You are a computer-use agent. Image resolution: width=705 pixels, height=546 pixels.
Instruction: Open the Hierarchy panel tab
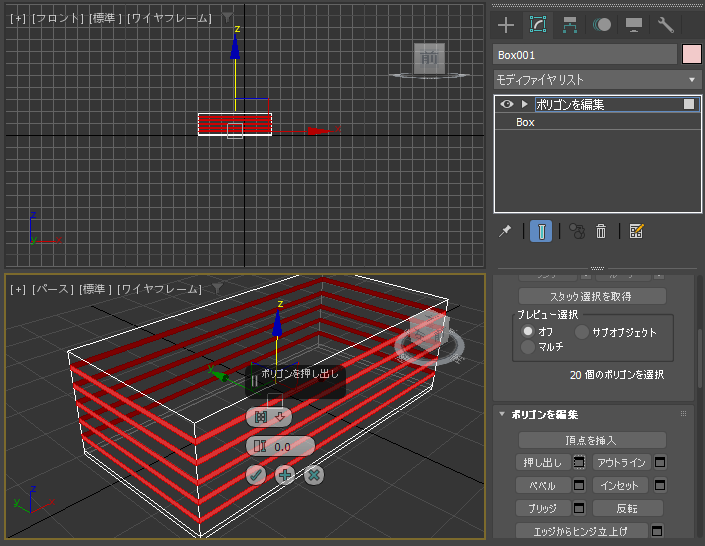pos(570,25)
